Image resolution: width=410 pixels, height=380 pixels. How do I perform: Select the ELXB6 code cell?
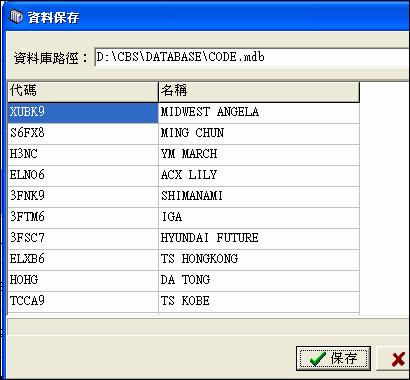[x=83, y=260]
